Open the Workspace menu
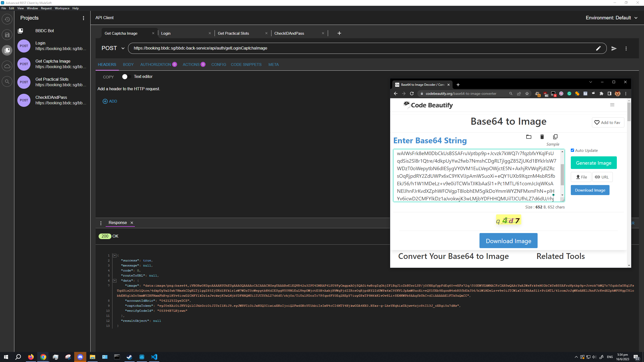This screenshot has height=362, width=644. pos(62,8)
